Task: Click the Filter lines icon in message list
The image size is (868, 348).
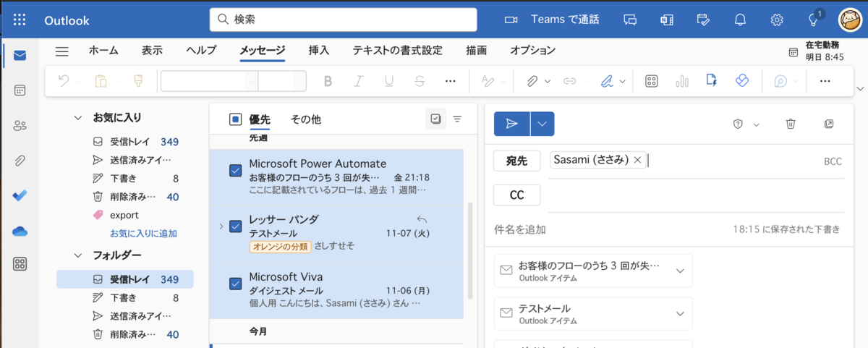Action: coord(457,119)
